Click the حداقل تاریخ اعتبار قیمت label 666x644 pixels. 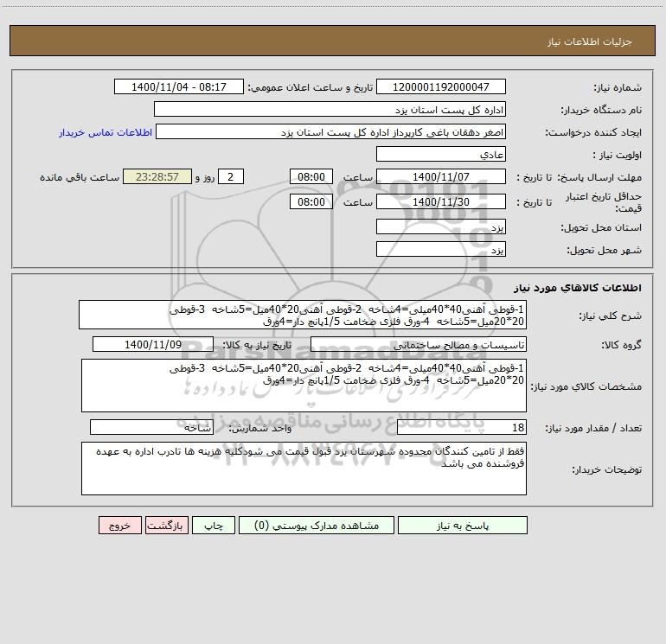(x=604, y=202)
